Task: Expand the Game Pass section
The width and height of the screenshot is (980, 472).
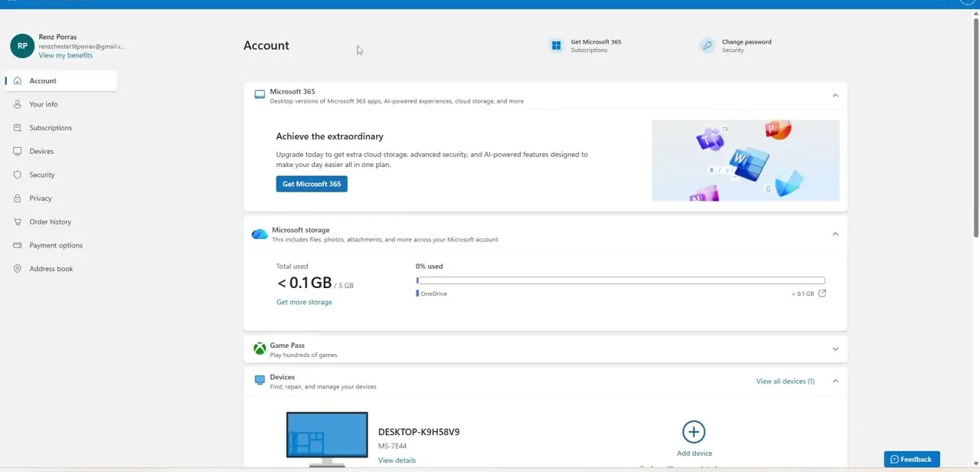Action: click(835, 349)
